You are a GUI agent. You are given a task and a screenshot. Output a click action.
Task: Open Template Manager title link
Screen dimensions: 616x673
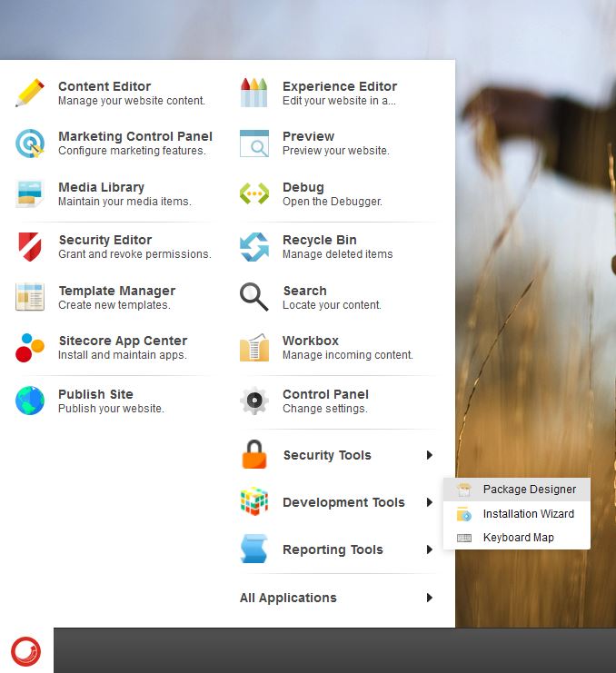(x=117, y=291)
